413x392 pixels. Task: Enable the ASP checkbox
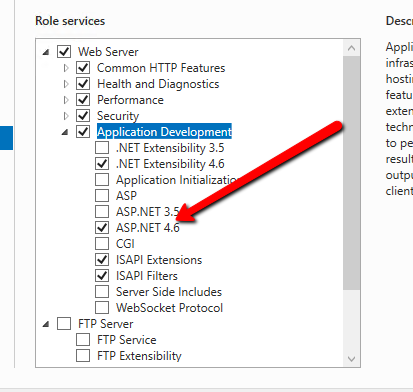pyautogui.click(x=102, y=196)
